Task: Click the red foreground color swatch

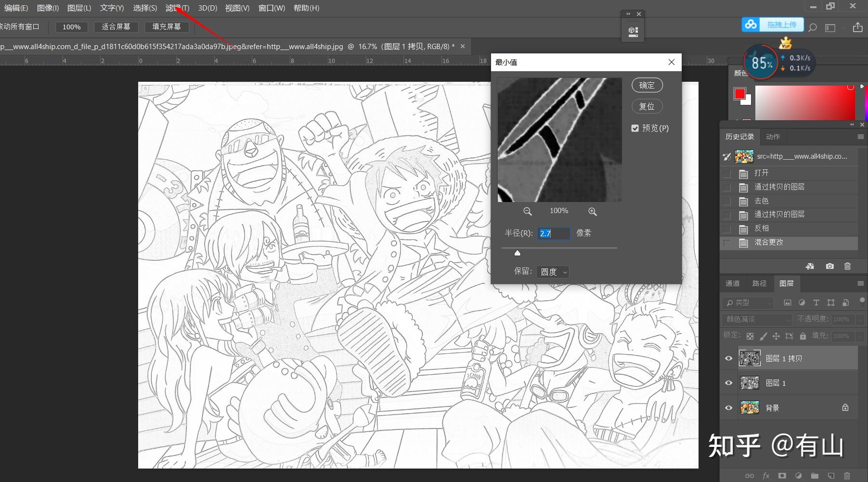Action: pos(739,93)
